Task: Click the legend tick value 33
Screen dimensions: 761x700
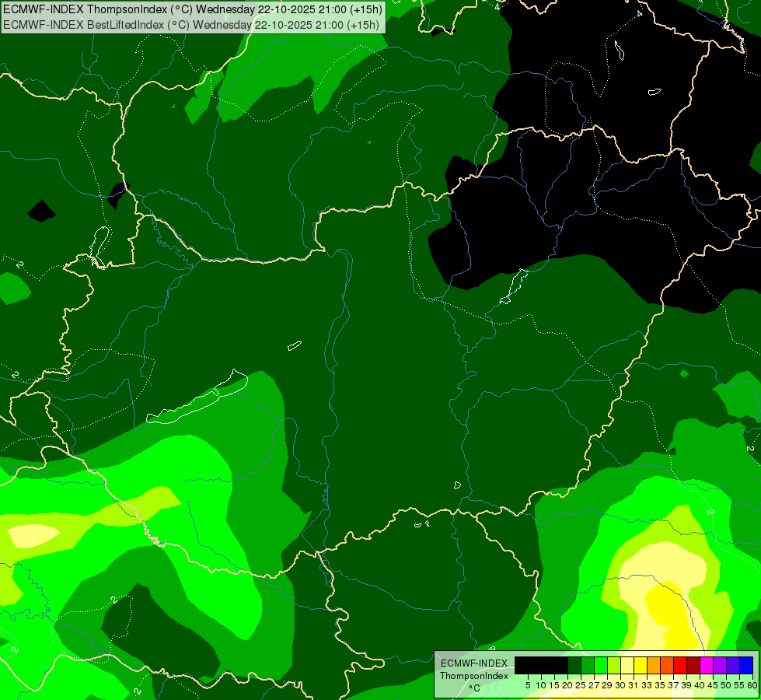Action: point(647,685)
